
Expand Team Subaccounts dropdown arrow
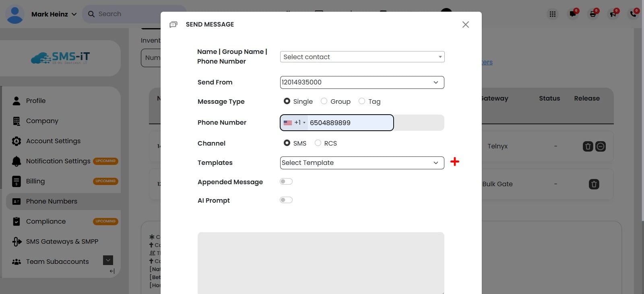click(108, 260)
